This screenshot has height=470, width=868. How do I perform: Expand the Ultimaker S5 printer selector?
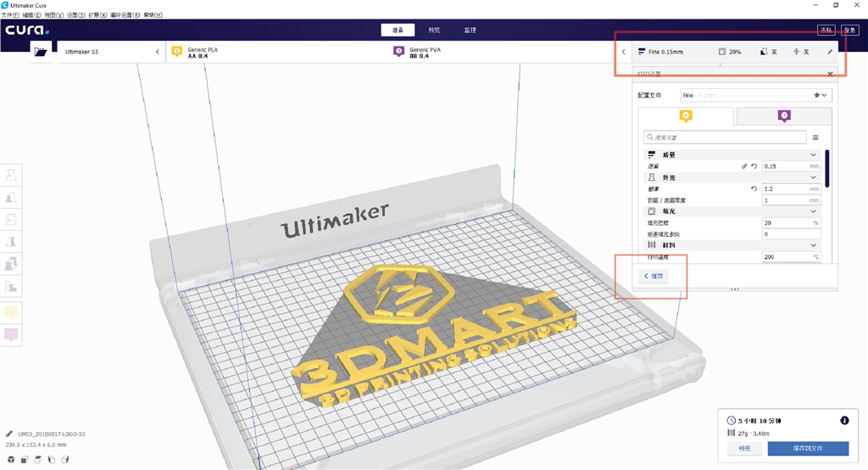pos(110,52)
